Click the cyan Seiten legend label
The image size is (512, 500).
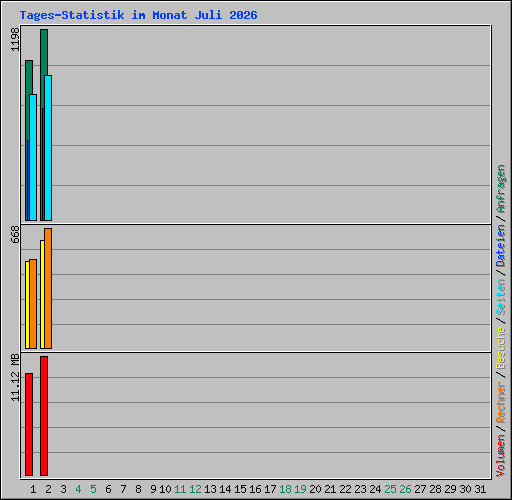[500, 297]
